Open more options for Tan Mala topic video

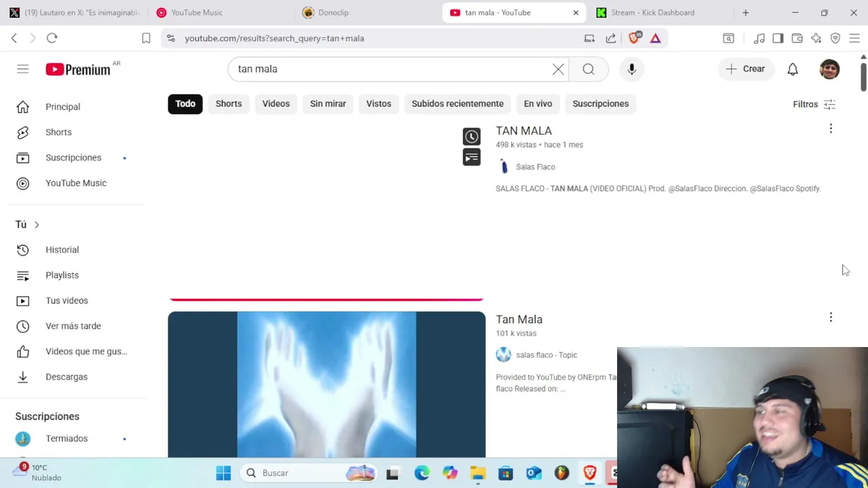pos(831,317)
